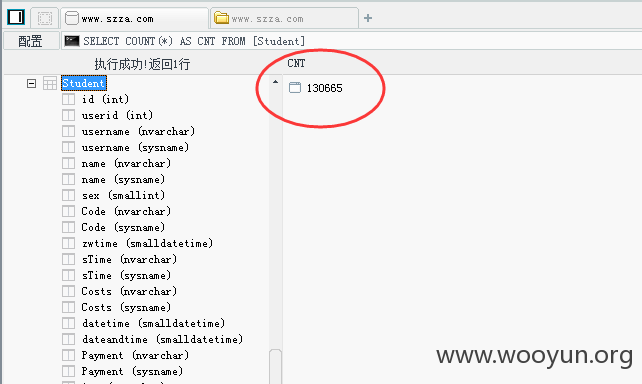Click the status text 执行成功!返回1行
The width and height of the screenshot is (642, 384).
[x=142, y=64]
